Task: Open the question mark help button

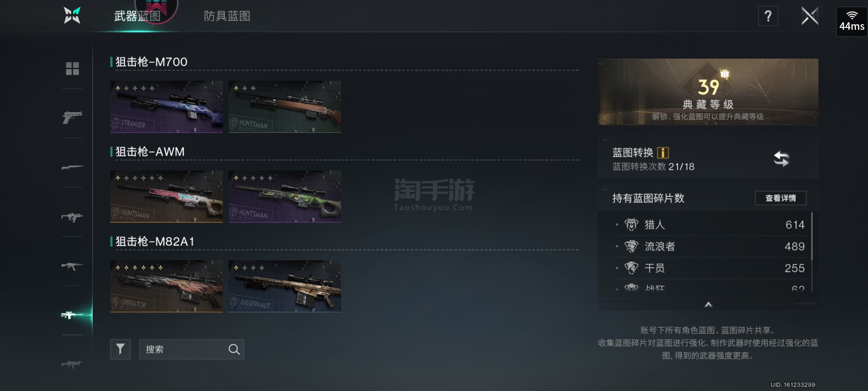Action: pyautogui.click(x=768, y=16)
